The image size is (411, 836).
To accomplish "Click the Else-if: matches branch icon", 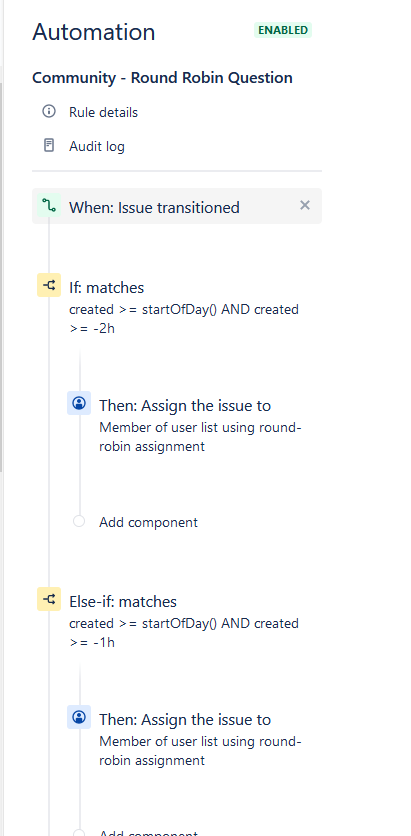I will [49, 599].
